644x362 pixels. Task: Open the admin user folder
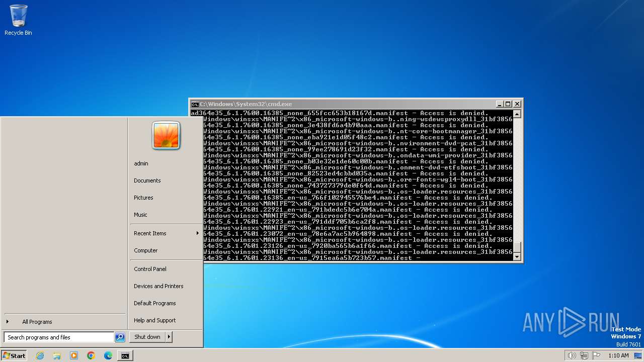166,163
